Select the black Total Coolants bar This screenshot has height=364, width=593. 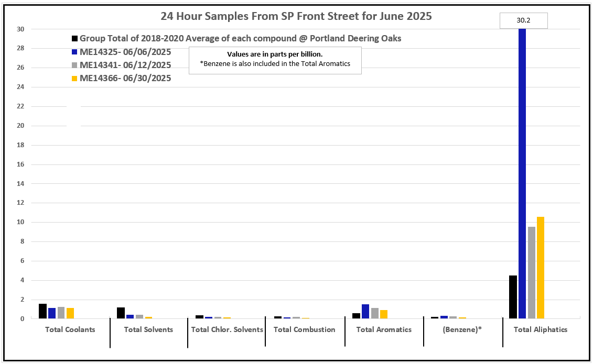pos(42,311)
